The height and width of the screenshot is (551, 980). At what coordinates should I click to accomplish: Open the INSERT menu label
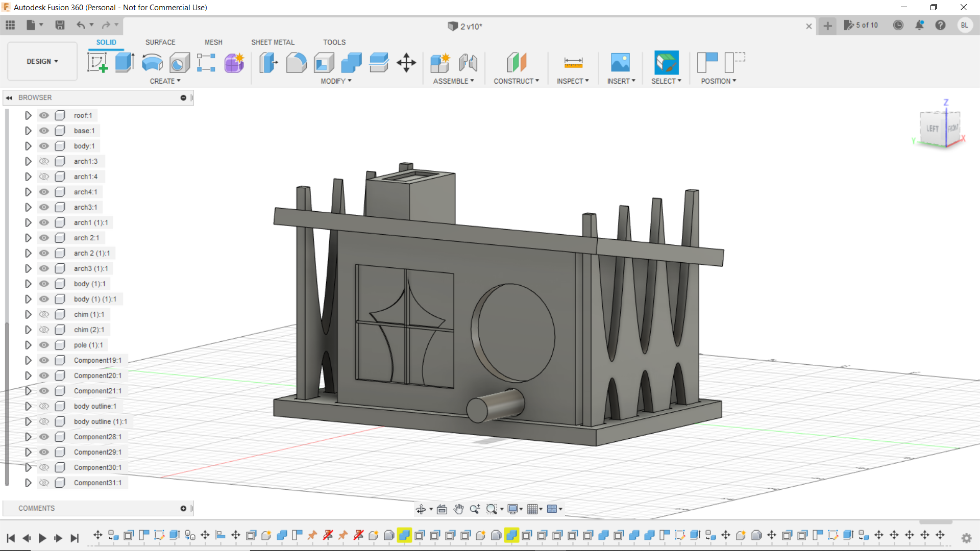(621, 81)
